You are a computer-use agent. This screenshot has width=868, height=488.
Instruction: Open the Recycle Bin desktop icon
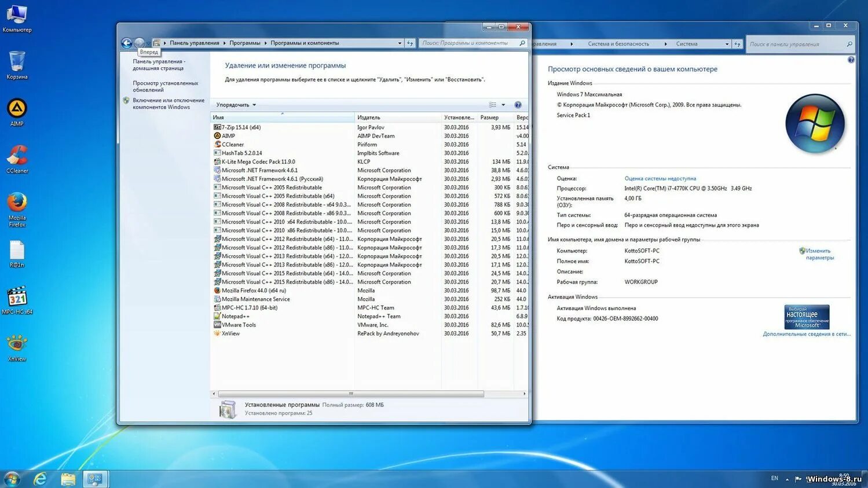[x=17, y=65]
